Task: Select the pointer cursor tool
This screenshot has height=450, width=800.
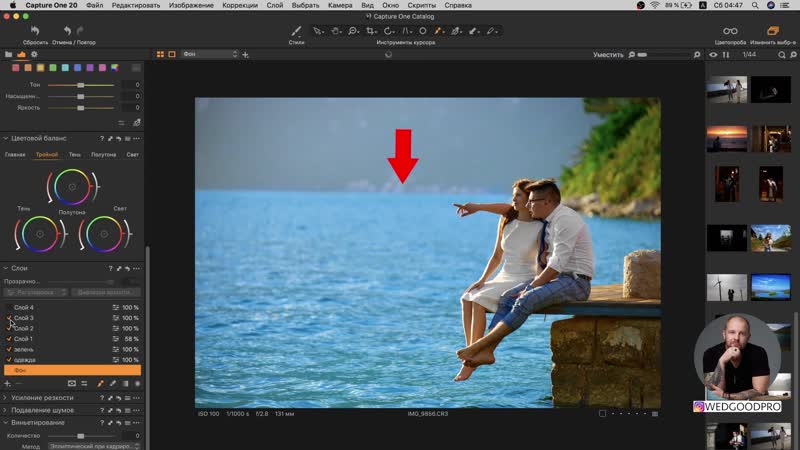Action: (318, 31)
